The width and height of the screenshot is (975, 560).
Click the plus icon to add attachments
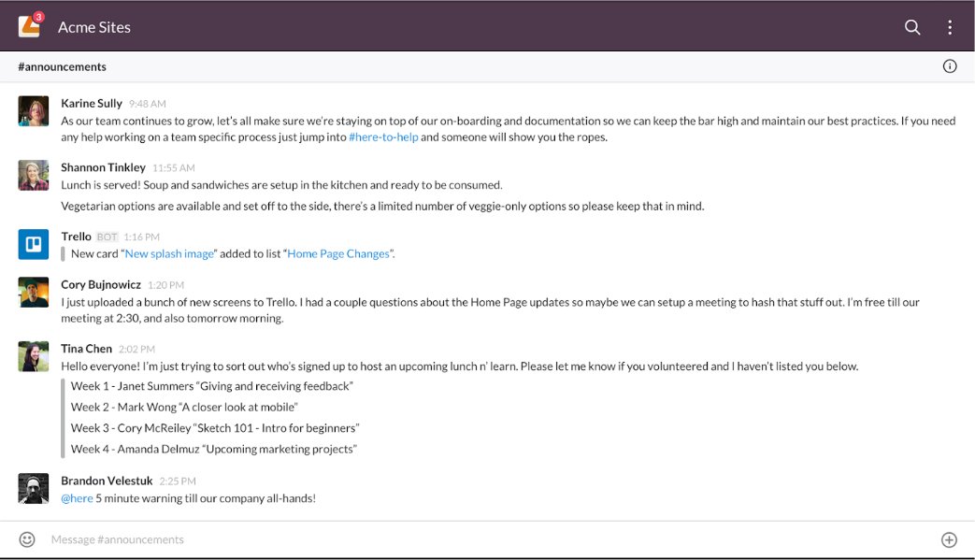click(949, 539)
